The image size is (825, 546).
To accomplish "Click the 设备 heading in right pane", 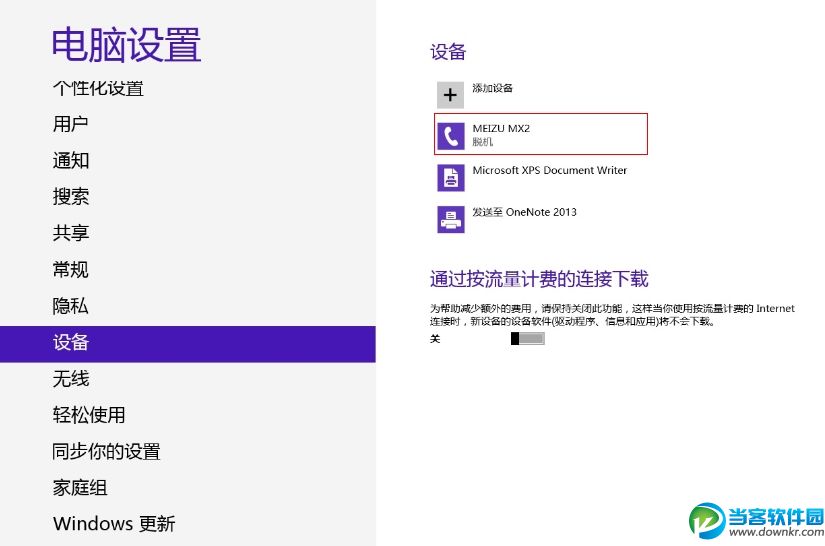I will [448, 52].
